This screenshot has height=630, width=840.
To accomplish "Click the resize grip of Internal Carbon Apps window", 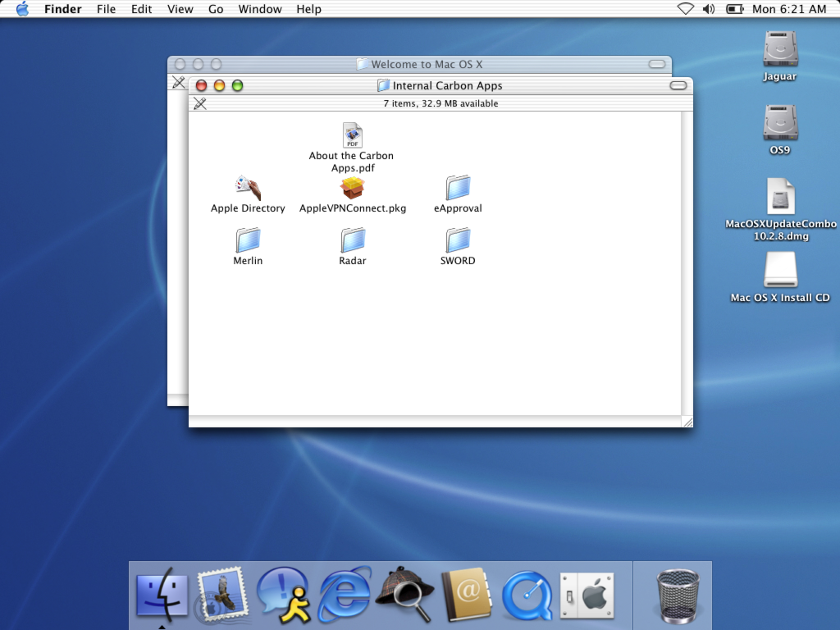I will pos(687,422).
